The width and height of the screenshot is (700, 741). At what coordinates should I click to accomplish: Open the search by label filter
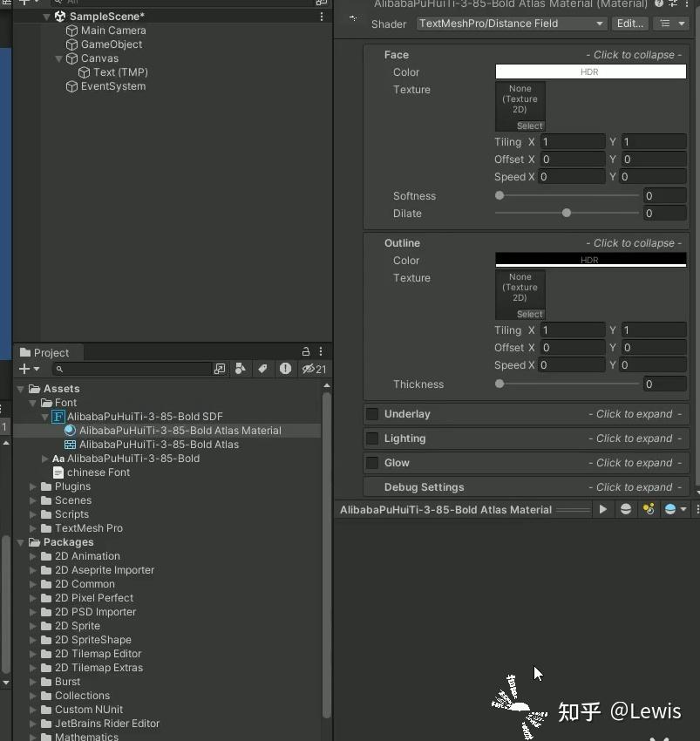tap(262, 369)
